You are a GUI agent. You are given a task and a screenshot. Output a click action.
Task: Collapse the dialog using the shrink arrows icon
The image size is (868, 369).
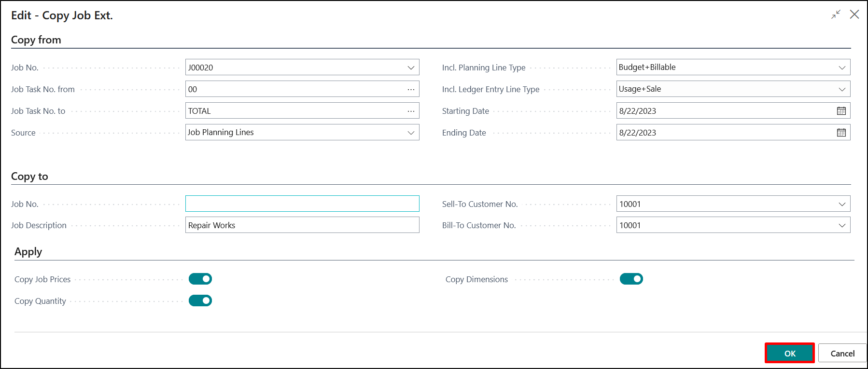click(836, 14)
